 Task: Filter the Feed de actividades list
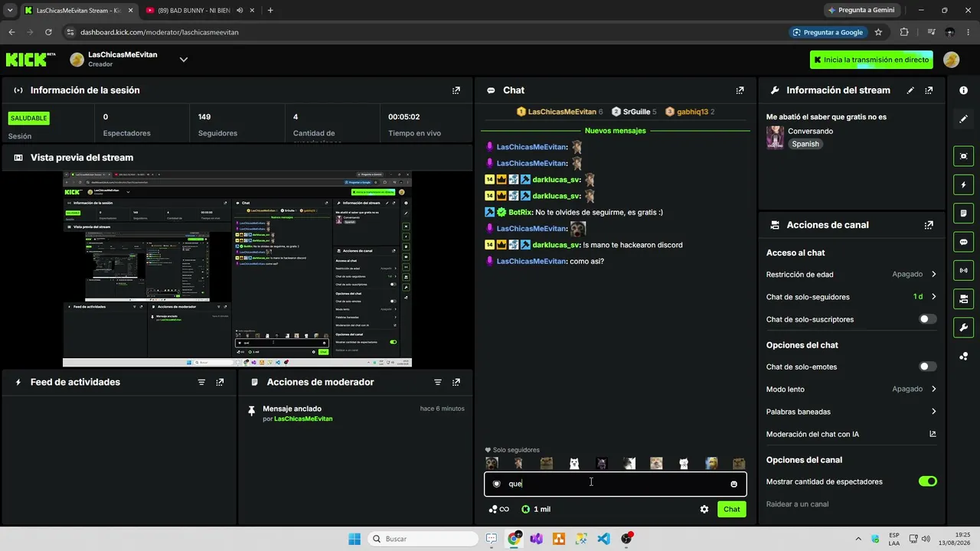point(201,382)
